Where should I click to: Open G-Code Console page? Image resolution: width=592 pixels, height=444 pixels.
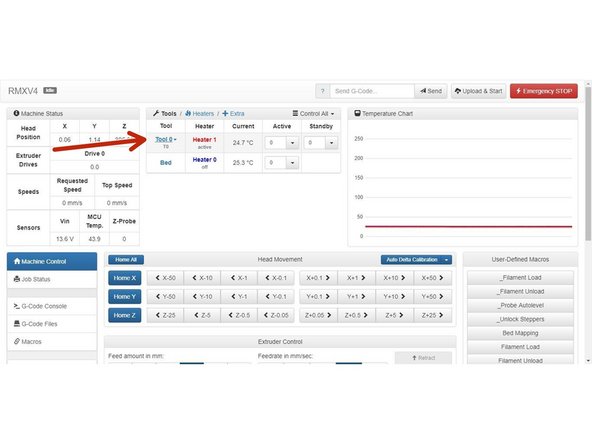pos(52,306)
